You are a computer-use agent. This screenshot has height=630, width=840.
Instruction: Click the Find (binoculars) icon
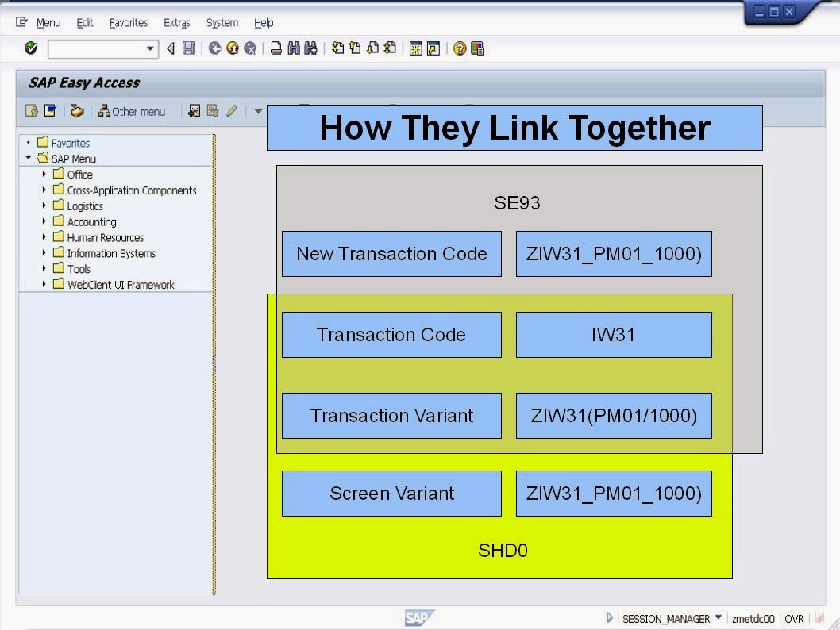coord(293,48)
